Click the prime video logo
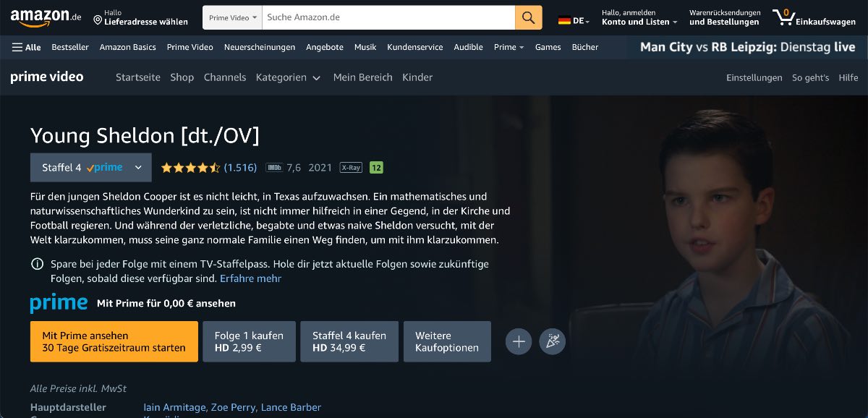The height and width of the screenshot is (418, 868). pos(47,77)
